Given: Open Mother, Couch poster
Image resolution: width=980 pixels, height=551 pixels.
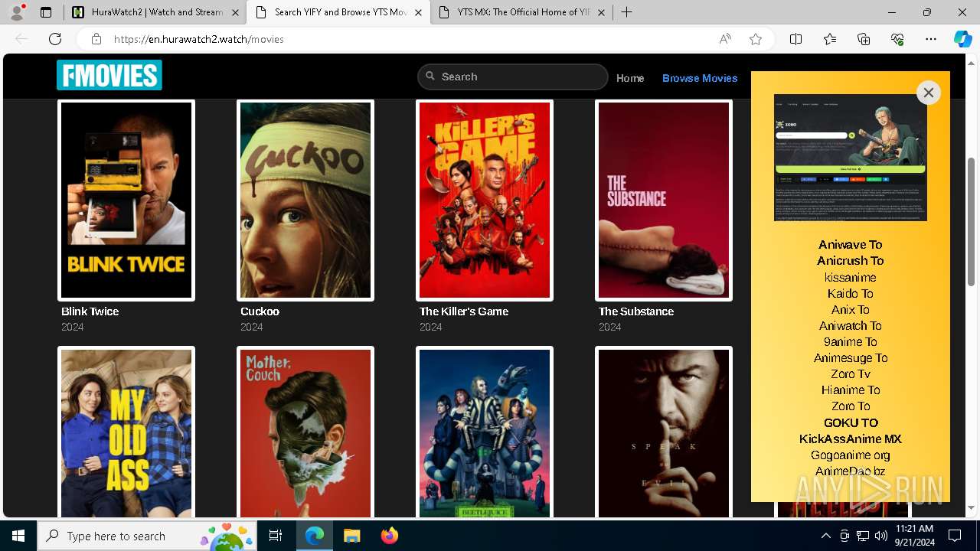Looking at the screenshot, I should click(x=305, y=432).
